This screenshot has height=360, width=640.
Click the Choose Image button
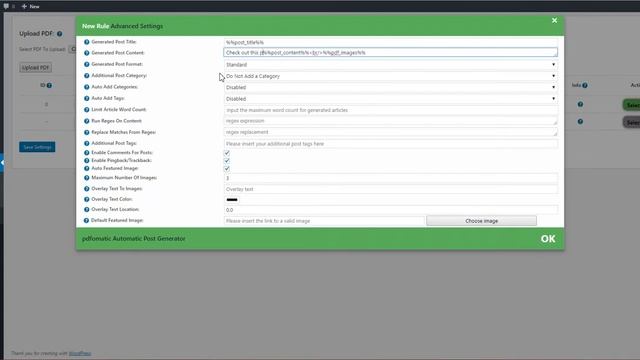coord(482,221)
